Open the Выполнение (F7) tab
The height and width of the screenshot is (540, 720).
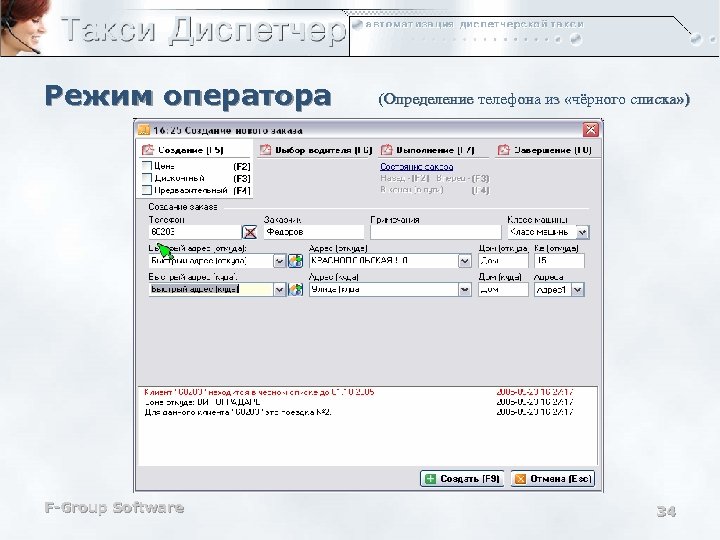pyautogui.click(x=428, y=150)
